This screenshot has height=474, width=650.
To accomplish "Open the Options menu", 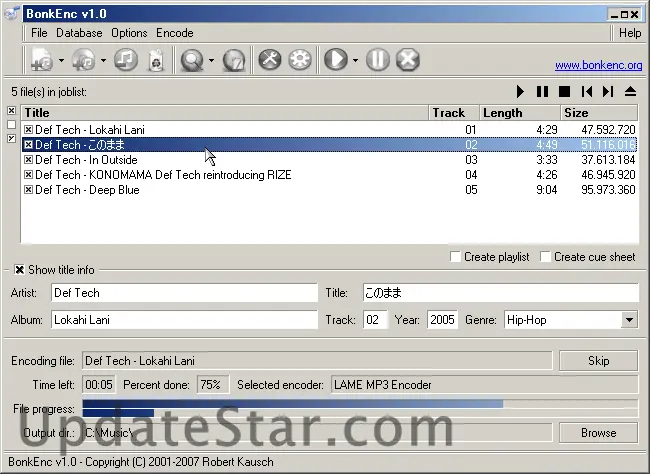I will coord(129,33).
